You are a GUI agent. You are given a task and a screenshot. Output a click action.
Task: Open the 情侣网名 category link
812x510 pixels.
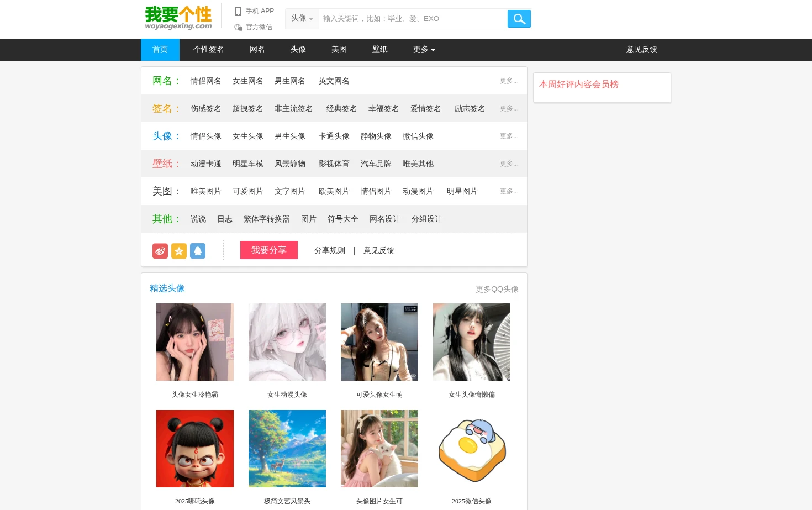pyautogui.click(x=205, y=81)
